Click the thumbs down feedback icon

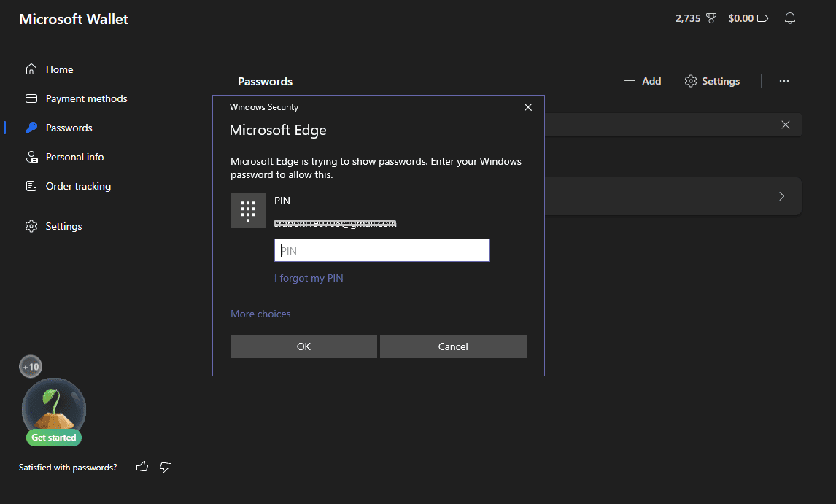point(166,467)
